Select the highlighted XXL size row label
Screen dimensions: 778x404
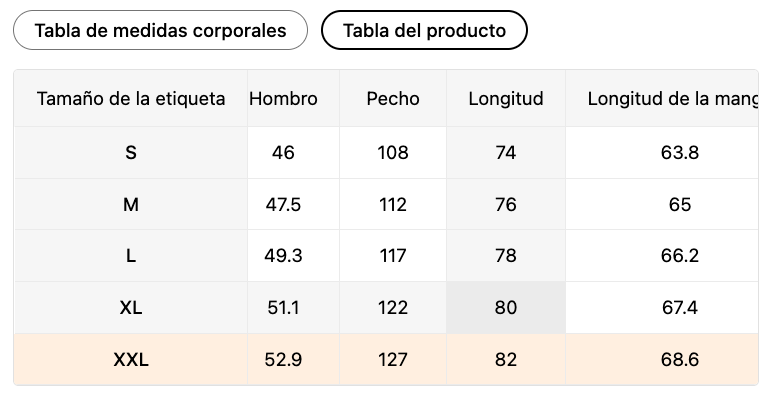131,360
